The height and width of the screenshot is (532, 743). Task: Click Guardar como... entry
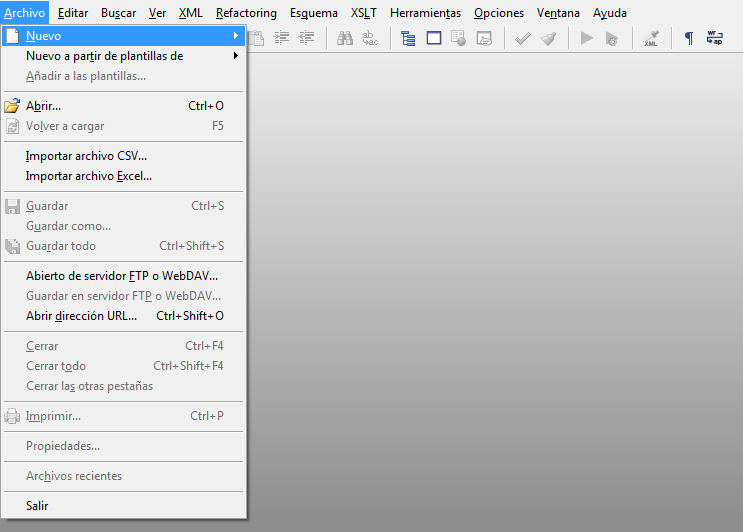pos(123,226)
